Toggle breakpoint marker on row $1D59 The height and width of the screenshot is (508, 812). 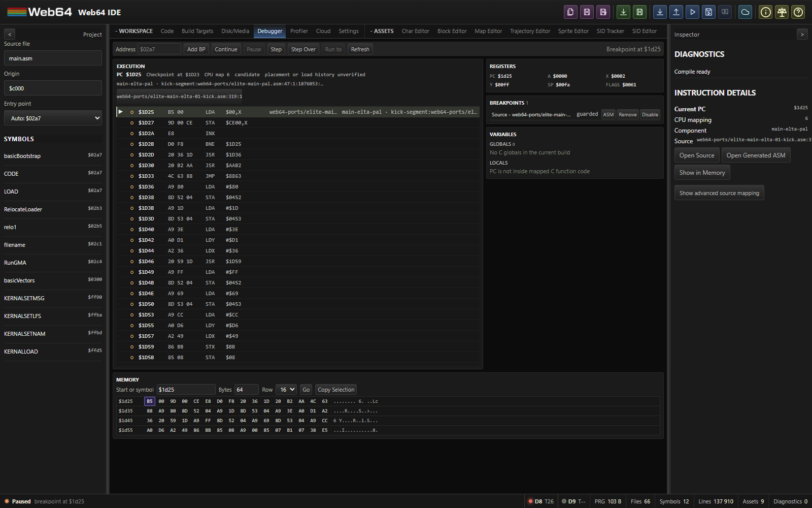[x=132, y=347]
